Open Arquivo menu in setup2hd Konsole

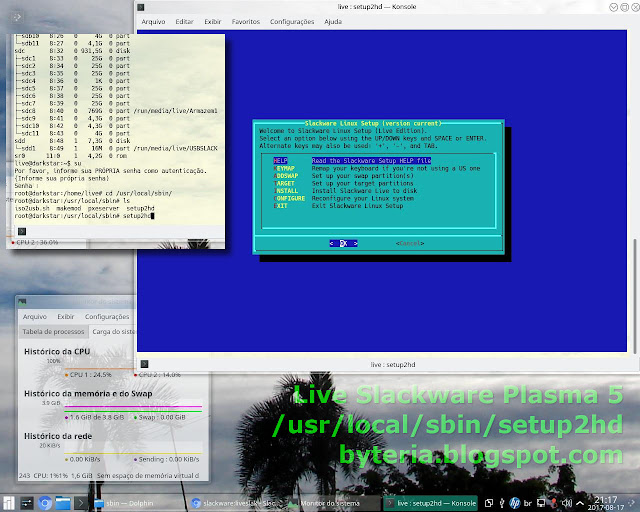tap(153, 22)
